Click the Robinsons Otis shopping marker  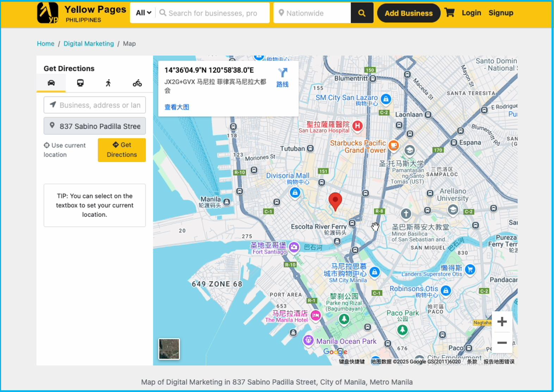[446, 290]
